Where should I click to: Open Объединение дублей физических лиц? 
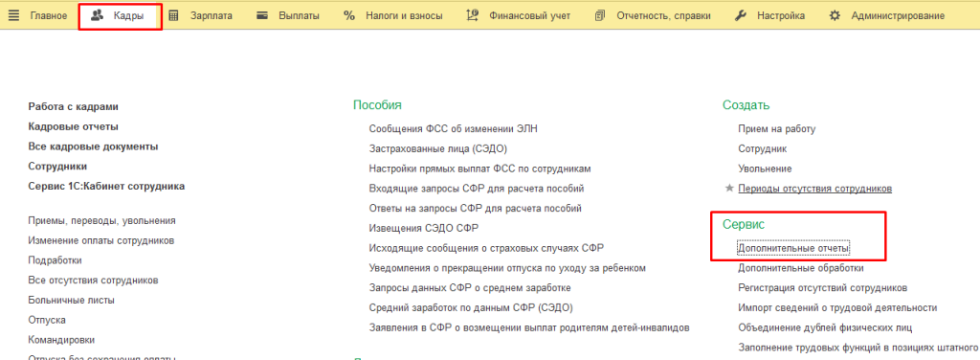(x=825, y=327)
